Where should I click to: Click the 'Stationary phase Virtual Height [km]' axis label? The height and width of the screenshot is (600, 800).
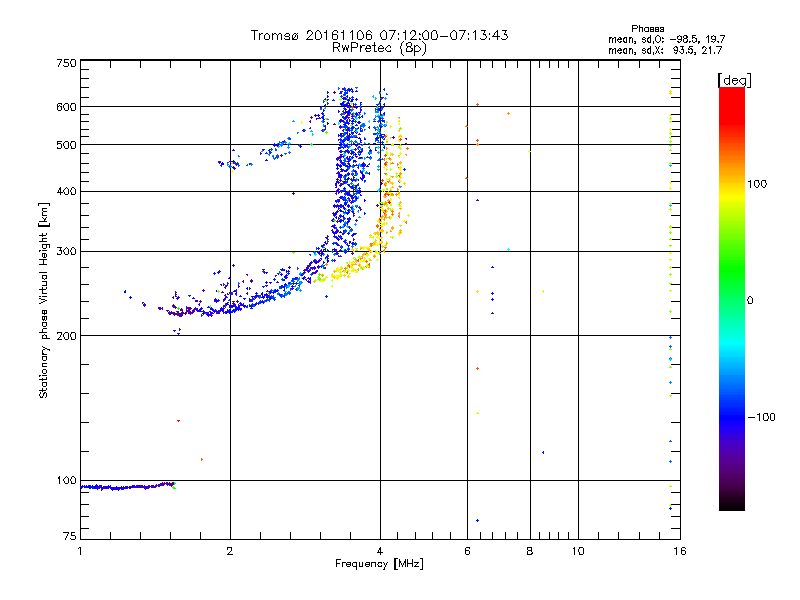coord(43,300)
